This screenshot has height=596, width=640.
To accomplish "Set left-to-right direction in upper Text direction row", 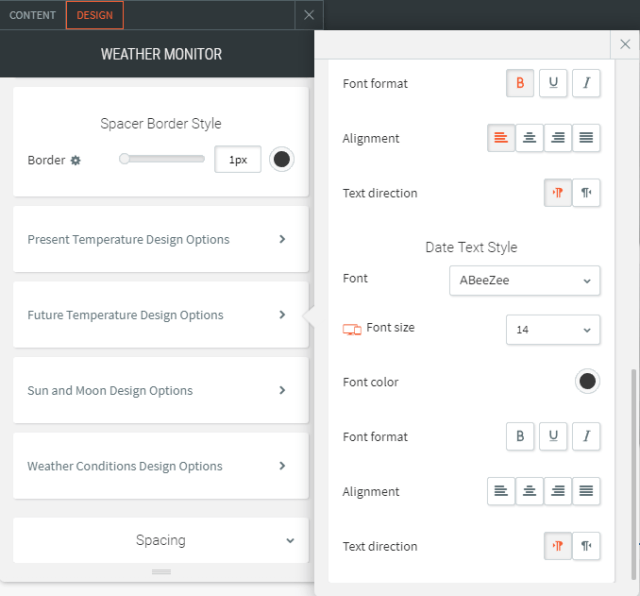I will click(558, 193).
